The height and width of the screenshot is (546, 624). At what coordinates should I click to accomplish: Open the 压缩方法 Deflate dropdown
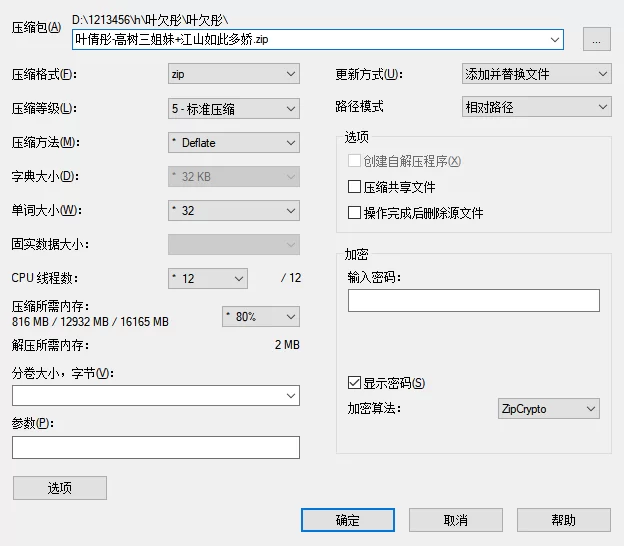coord(234,142)
